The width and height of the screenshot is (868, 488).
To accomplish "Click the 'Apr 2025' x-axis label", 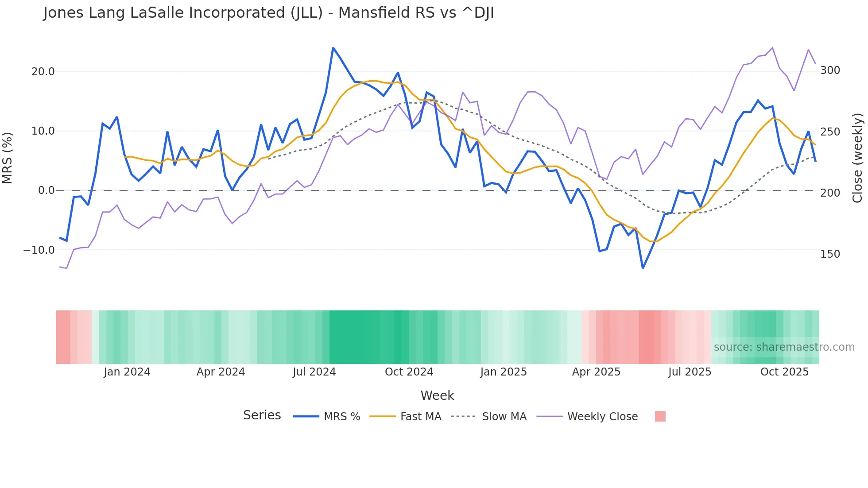I will [x=596, y=372].
